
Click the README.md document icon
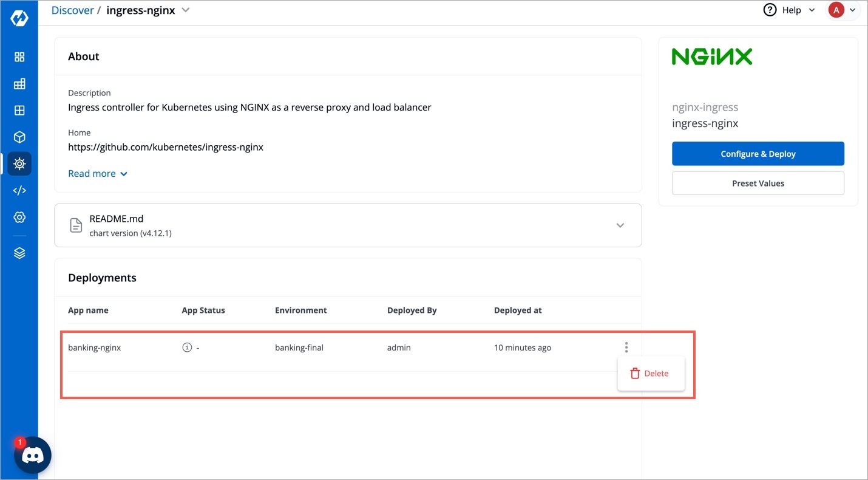click(76, 225)
